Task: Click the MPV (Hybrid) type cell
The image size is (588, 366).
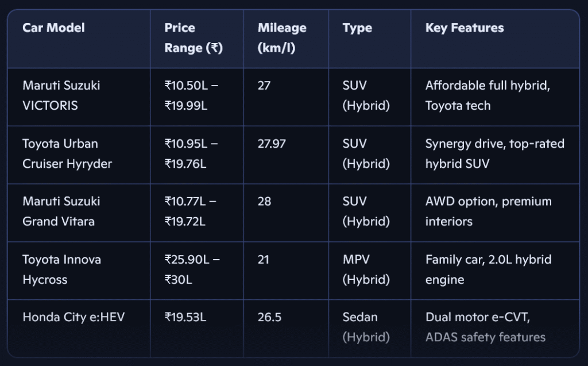Action: click(x=366, y=269)
